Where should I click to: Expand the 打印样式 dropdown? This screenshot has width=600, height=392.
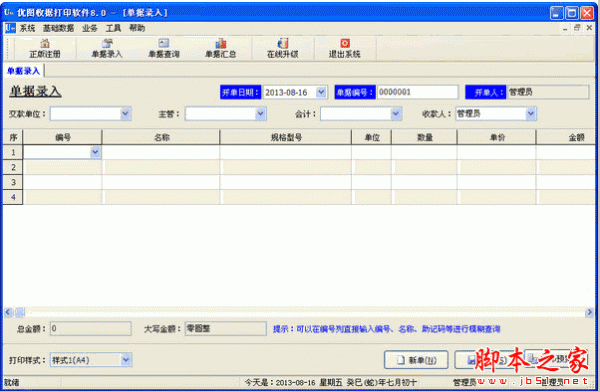point(126,360)
